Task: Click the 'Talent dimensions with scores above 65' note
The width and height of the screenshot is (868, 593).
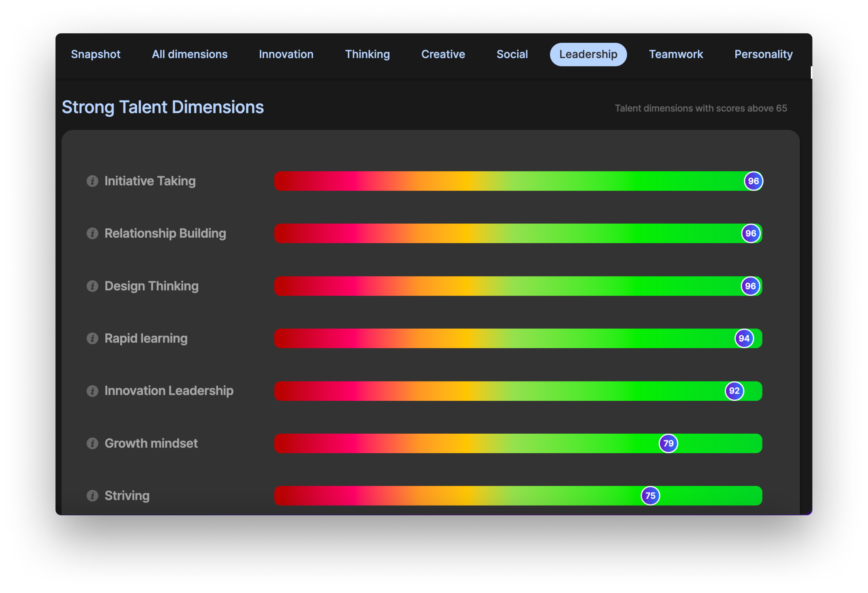Action: (700, 108)
